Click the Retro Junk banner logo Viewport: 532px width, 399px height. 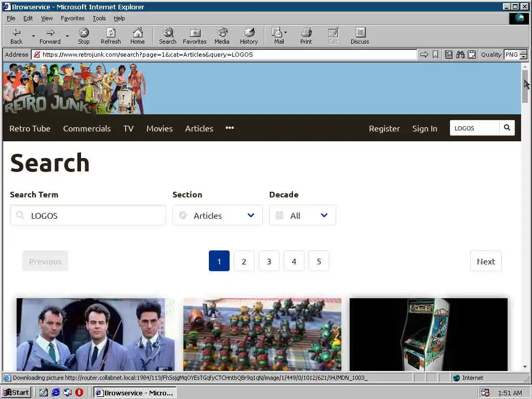pos(74,88)
